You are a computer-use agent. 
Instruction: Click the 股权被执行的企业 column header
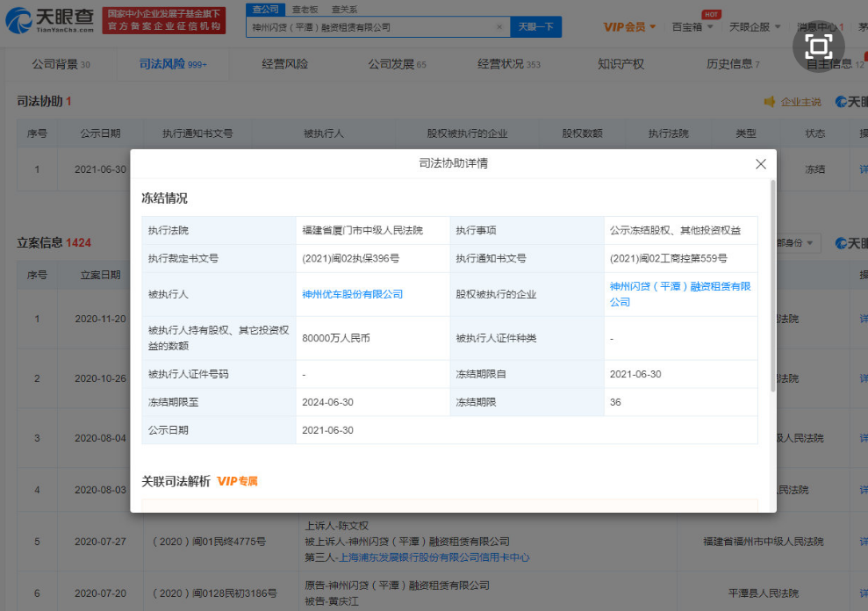tap(467, 133)
